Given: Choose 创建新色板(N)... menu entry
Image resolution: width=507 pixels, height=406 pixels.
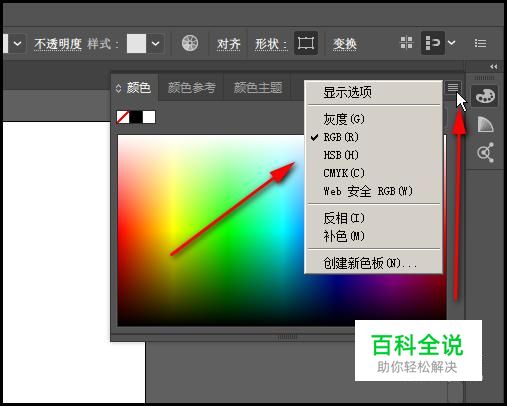Looking at the screenshot, I should click(x=374, y=263).
